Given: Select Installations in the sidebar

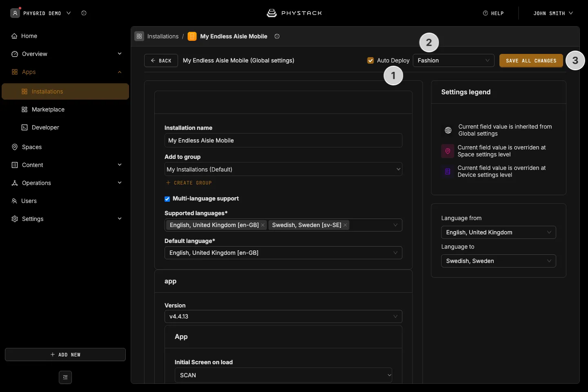Looking at the screenshot, I should click(x=65, y=91).
